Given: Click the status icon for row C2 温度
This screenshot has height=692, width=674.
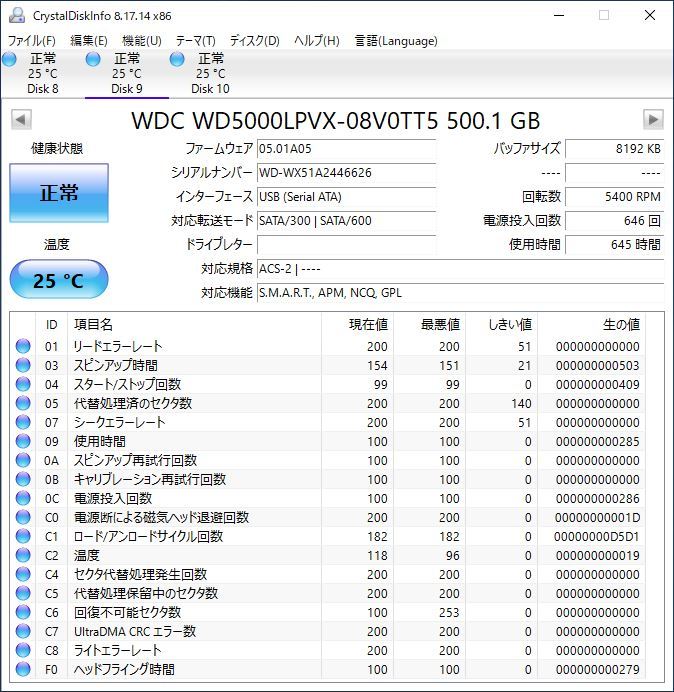Looking at the screenshot, I should 23,555.
